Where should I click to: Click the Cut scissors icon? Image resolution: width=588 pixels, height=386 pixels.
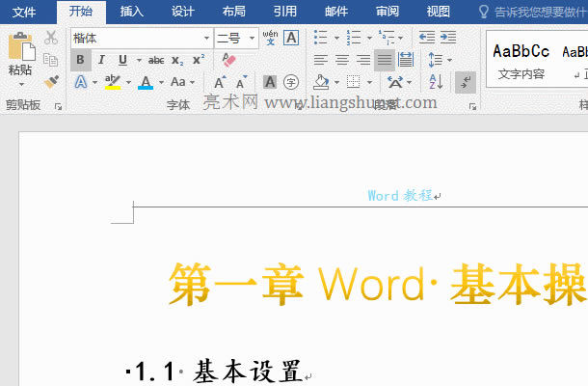51,38
